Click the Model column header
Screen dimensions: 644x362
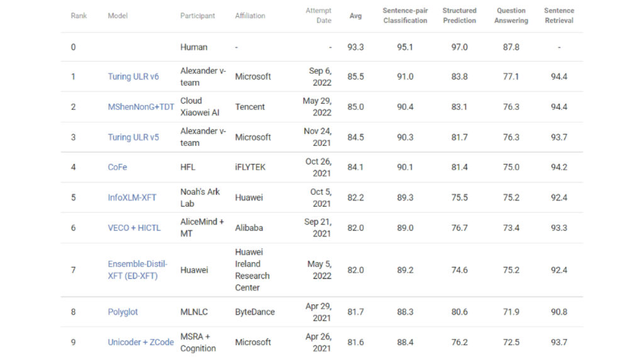tap(118, 16)
